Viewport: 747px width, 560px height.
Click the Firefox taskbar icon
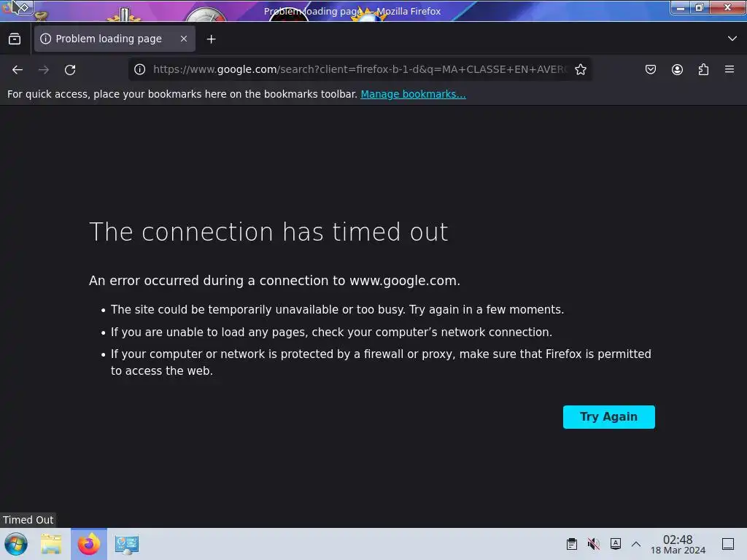pyautogui.click(x=89, y=544)
